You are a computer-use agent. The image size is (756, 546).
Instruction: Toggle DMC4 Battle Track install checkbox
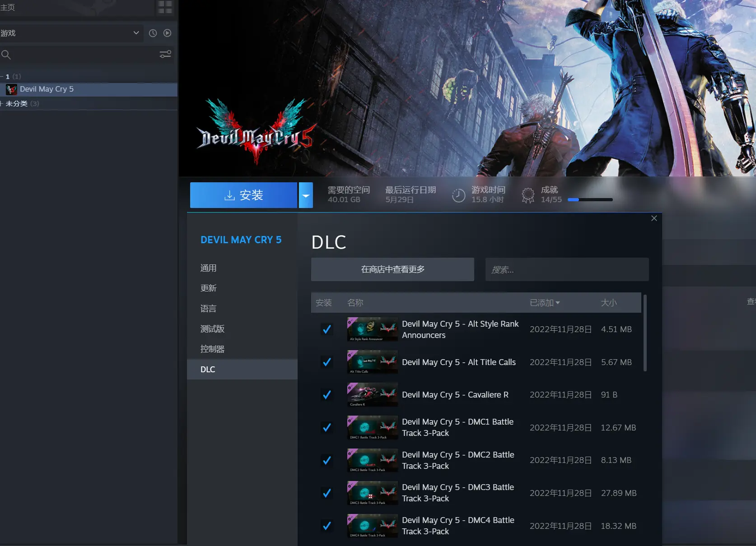pyautogui.click(x=327, y=526)
